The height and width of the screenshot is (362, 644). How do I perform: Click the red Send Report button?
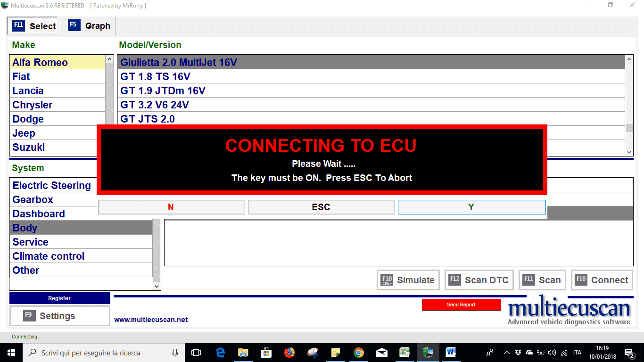[x=461, y=304]
